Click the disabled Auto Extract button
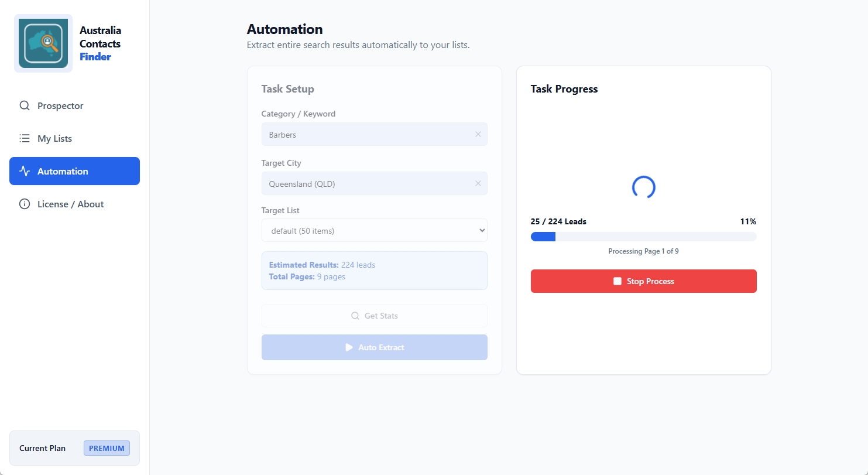 pyautogui.click(x=374, y=347)
